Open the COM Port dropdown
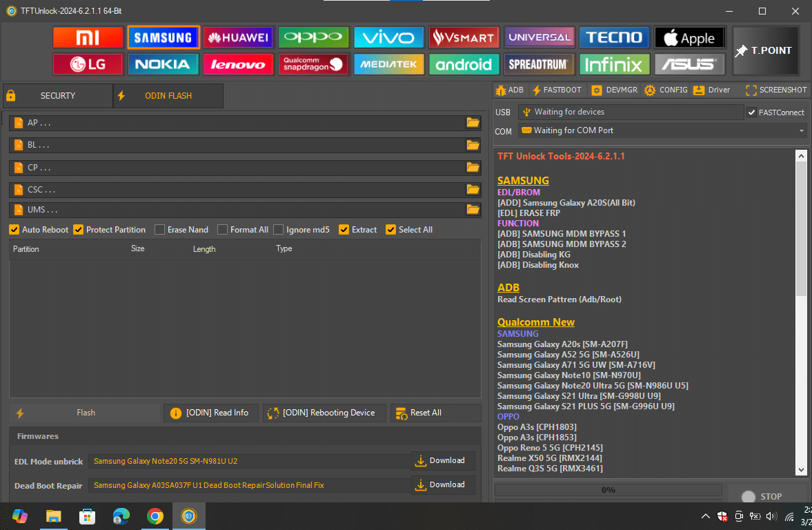Image resolution: width=812 pixels, height=530 pixels. [800, 130]
